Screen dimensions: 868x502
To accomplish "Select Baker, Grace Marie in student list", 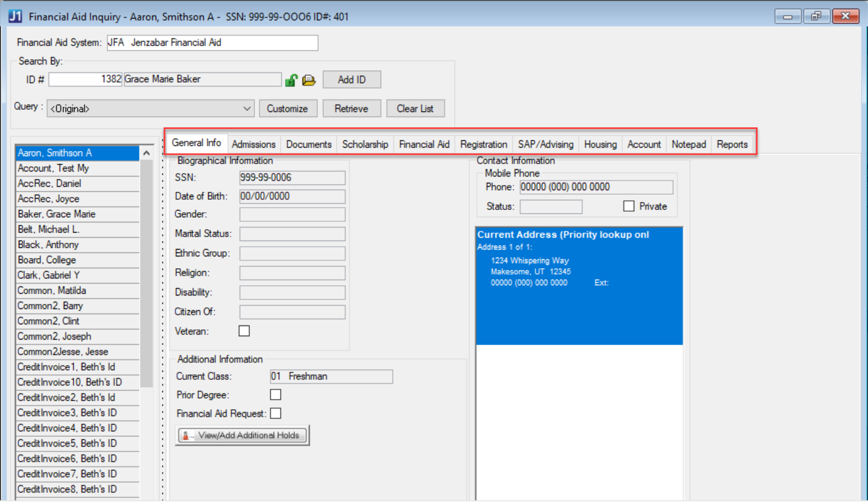I will click(57, 214).
